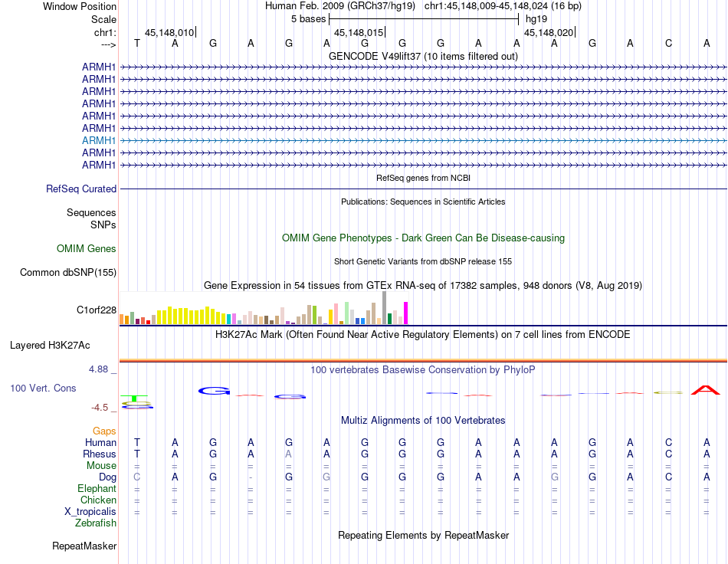Screen dimensions: 728x564
Task: Click the tall gray bar in the GTEx chart
Action: click(384, 308)
